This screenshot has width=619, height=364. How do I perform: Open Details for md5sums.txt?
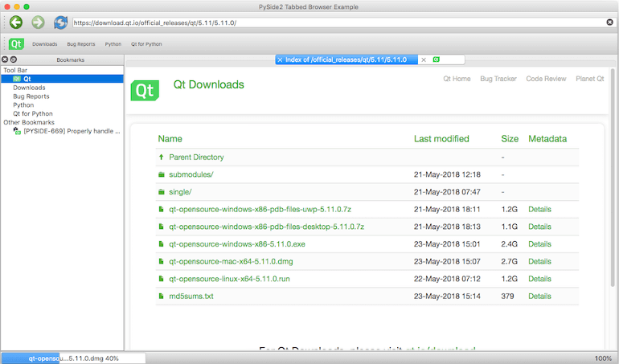click(x=539, y=296)
